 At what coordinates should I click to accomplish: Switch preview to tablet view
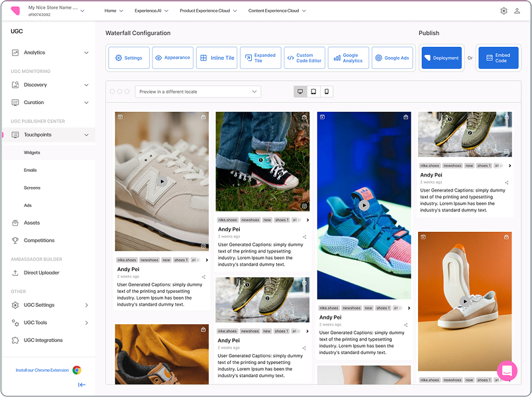point(313,91)
